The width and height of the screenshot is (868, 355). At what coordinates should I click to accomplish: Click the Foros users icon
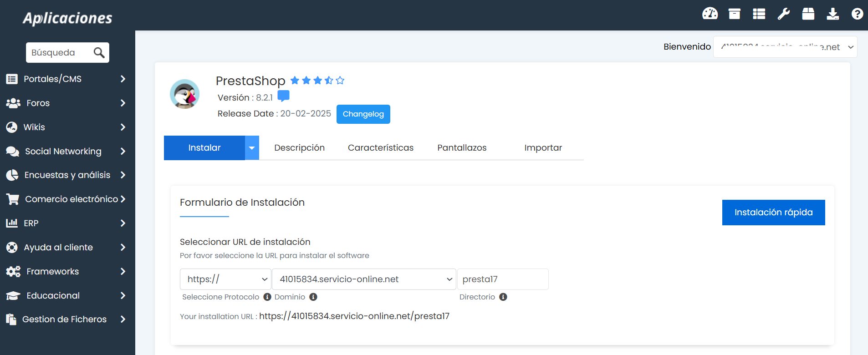coord(13,103)
